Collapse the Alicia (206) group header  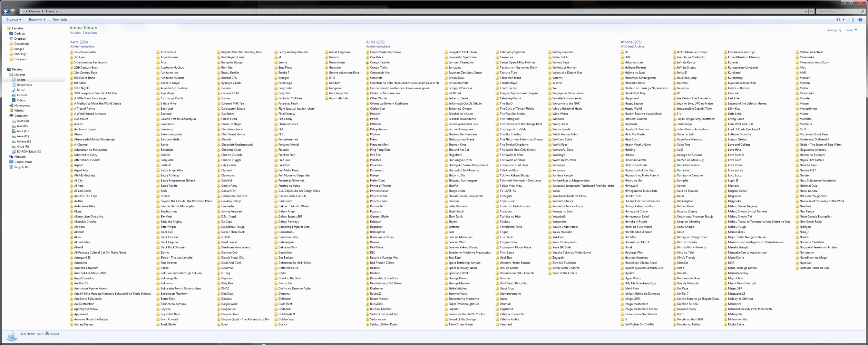pyautogui.click(x=375, y=42)
